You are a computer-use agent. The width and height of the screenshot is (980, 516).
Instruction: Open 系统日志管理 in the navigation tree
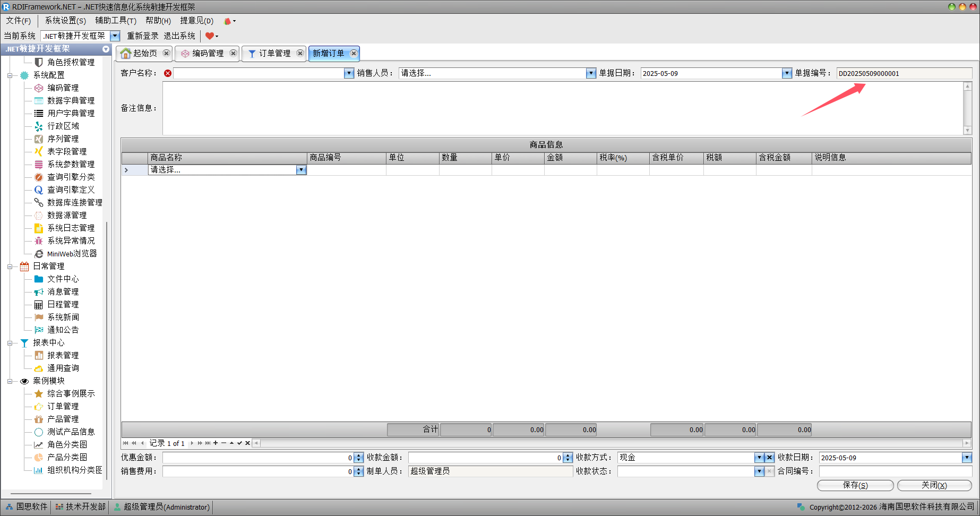pos(71,228)
